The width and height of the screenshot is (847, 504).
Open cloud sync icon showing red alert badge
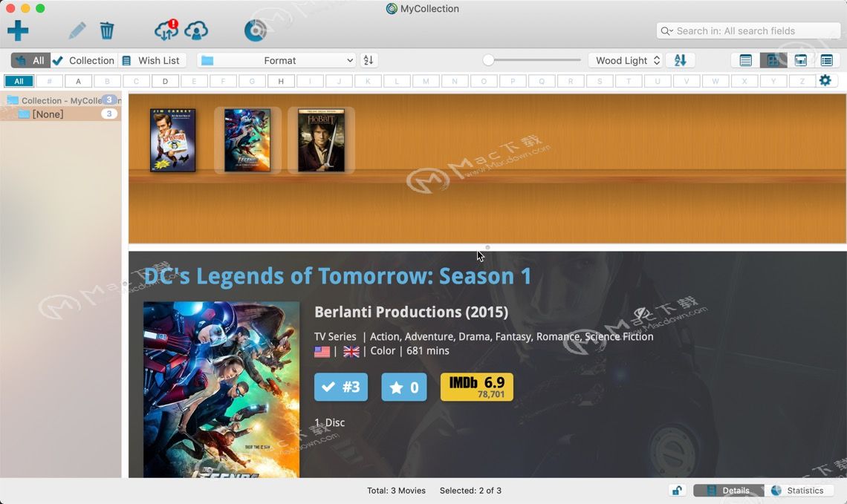point(166,30)
